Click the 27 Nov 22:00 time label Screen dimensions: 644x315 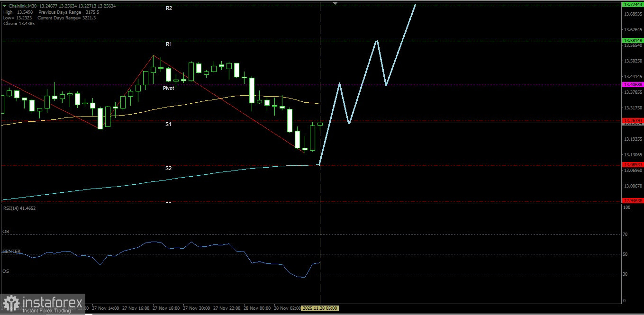tap(226, 308)
